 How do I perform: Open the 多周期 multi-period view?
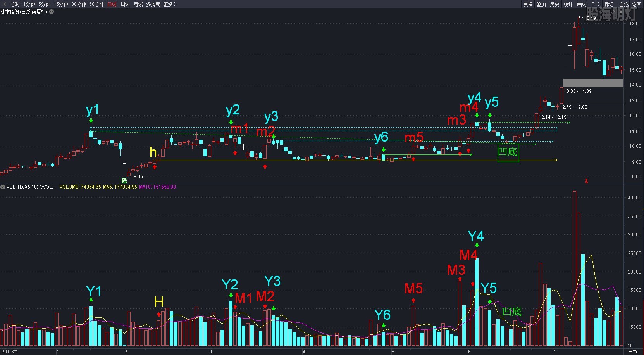pyautogui.click(x=153, y=4)
